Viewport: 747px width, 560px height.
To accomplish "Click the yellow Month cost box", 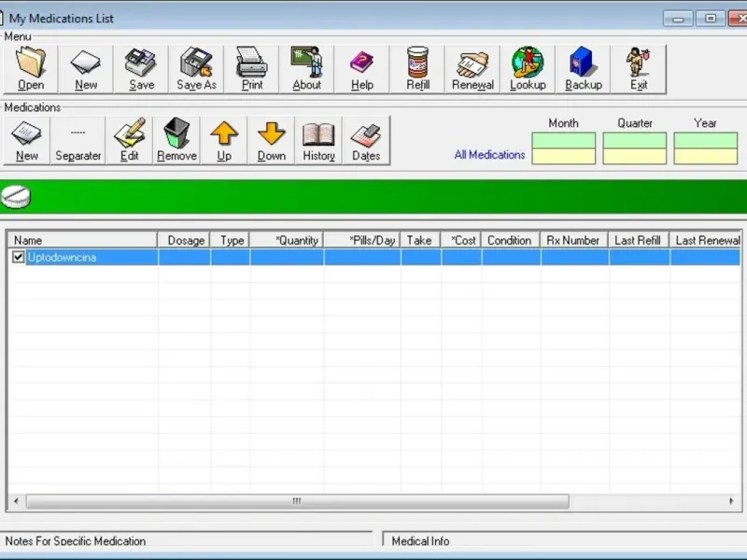I will [x=564, y=156].
